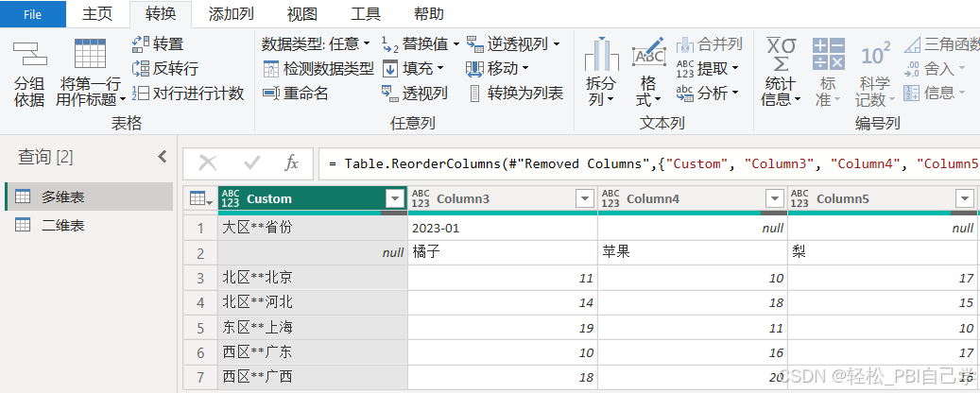Click the cell 梨
The height and width of the screenshot is (393, 980).
click(882, 252)
